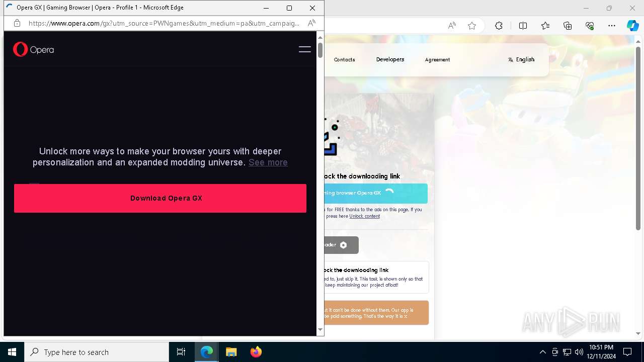
Task: Click the Read aloud icon in the main Edge window
Action: coord(452,26)
